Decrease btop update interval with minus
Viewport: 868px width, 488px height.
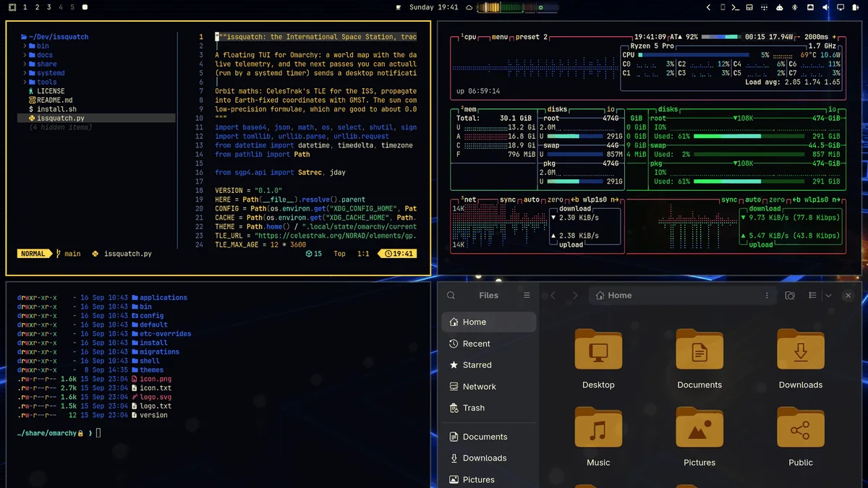coord(799,37)
